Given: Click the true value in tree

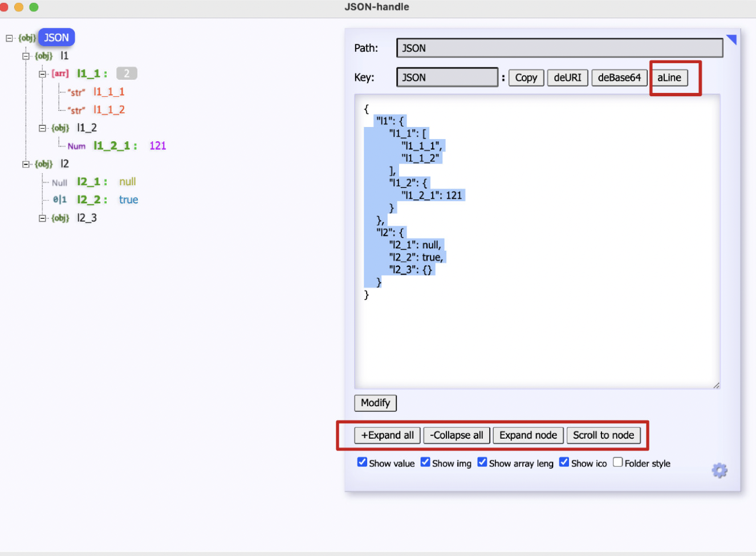Looking at the screenshot, I should (x=128, y=200).
